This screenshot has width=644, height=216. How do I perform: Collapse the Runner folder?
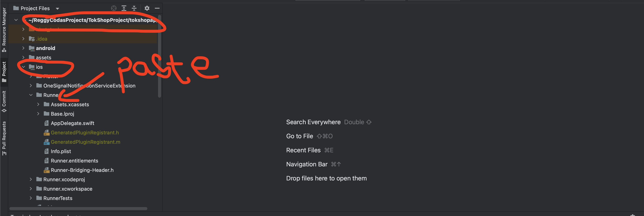(31, 95)
